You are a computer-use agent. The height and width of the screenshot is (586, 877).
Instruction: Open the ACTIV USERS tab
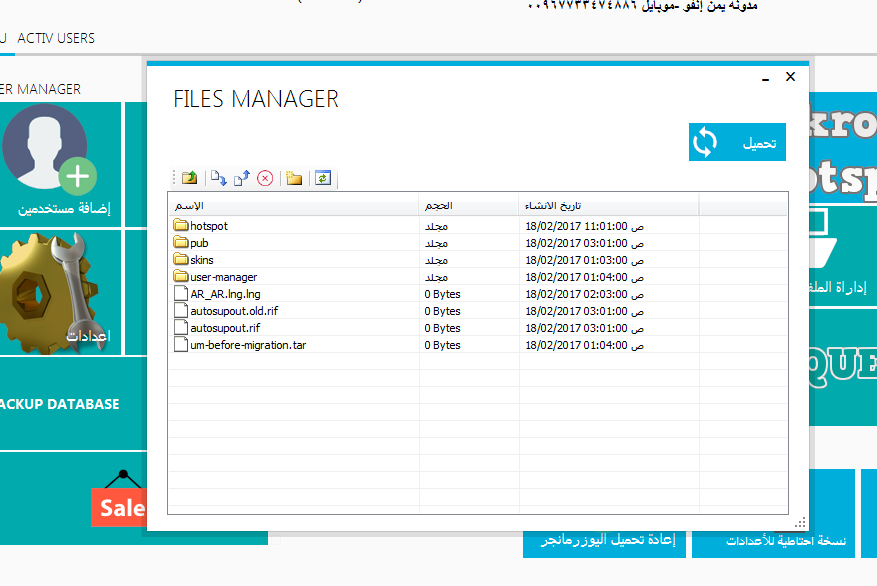coord(56,38)
